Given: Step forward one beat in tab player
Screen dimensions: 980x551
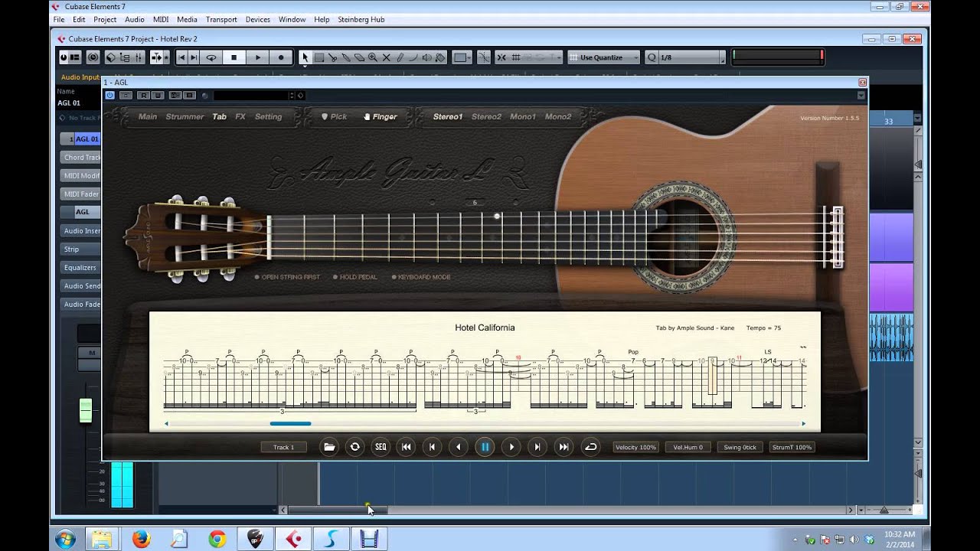Looking at the screenshot, I should [x=511, y=447].
